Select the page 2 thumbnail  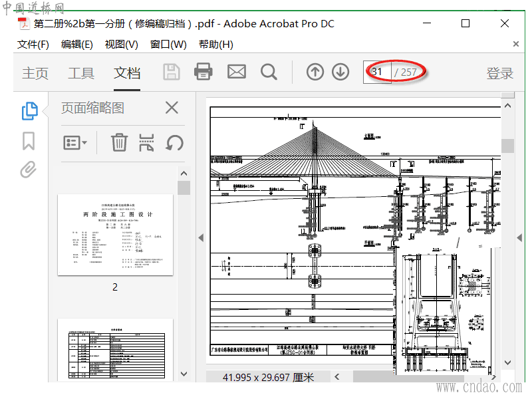pos(115,235)
